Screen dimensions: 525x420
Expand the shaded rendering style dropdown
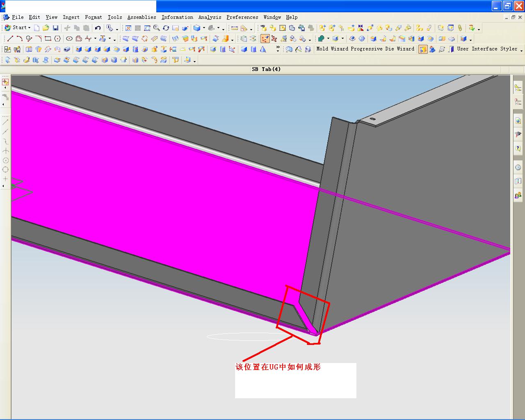(204, 28)
